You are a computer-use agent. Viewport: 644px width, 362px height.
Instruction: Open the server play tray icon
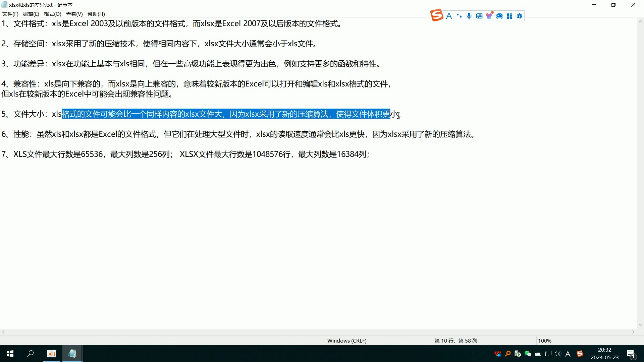coord(518,354)
